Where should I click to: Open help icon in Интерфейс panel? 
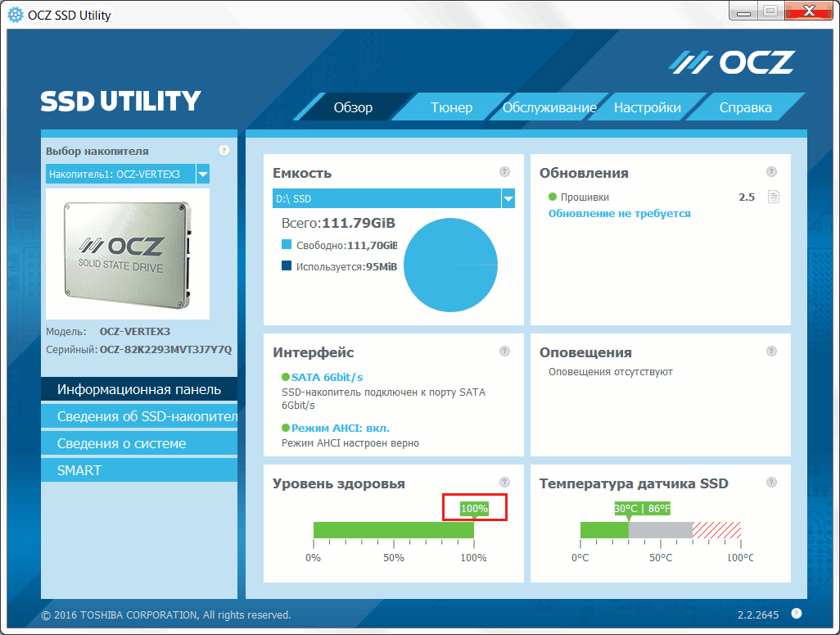(504, 352)
